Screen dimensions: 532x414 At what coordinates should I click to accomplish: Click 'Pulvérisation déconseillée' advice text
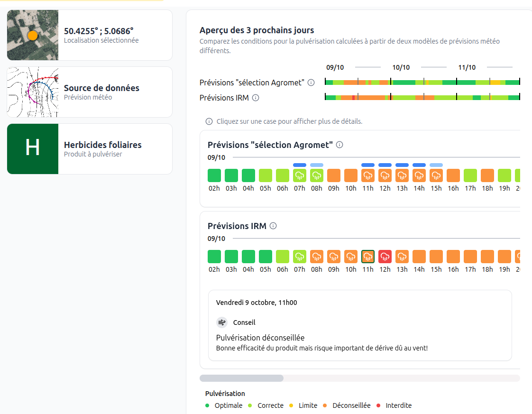tap(260, 338)
